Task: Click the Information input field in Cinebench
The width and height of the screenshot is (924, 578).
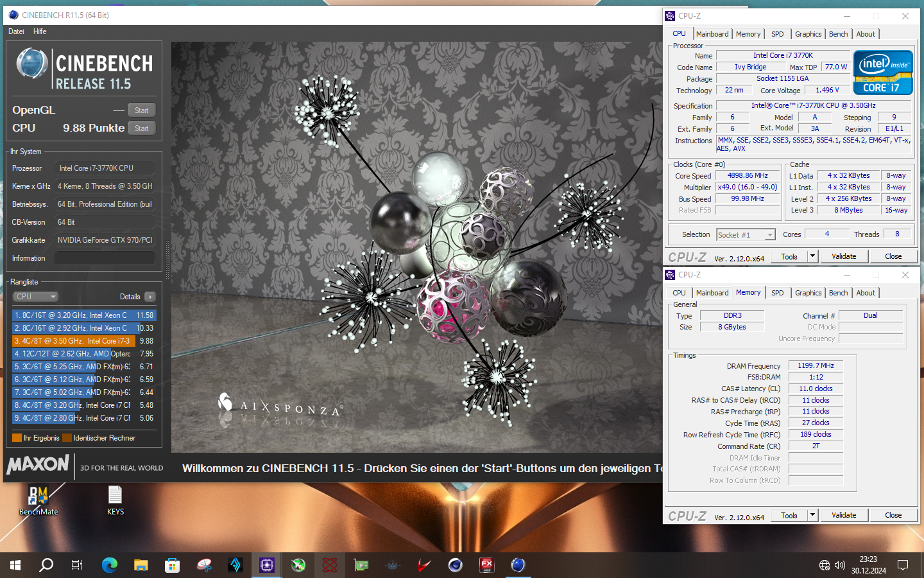Action: (x=105, y=258)
